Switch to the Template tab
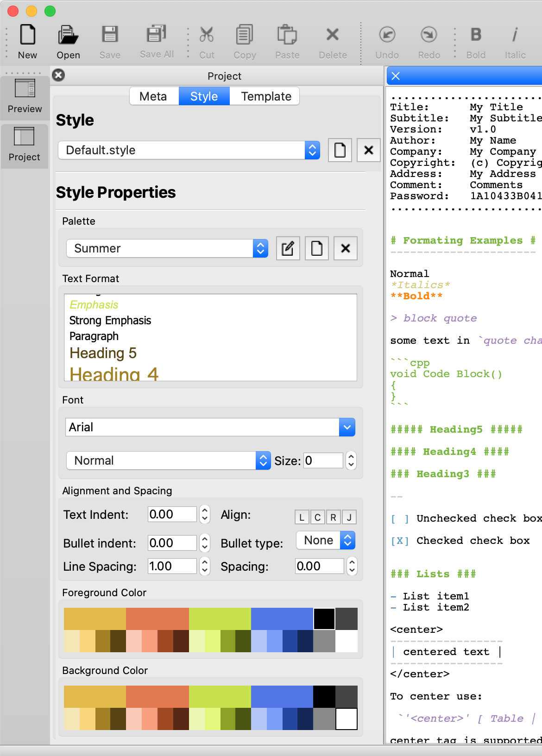542x756 pixels. click(x=266, y=96)
